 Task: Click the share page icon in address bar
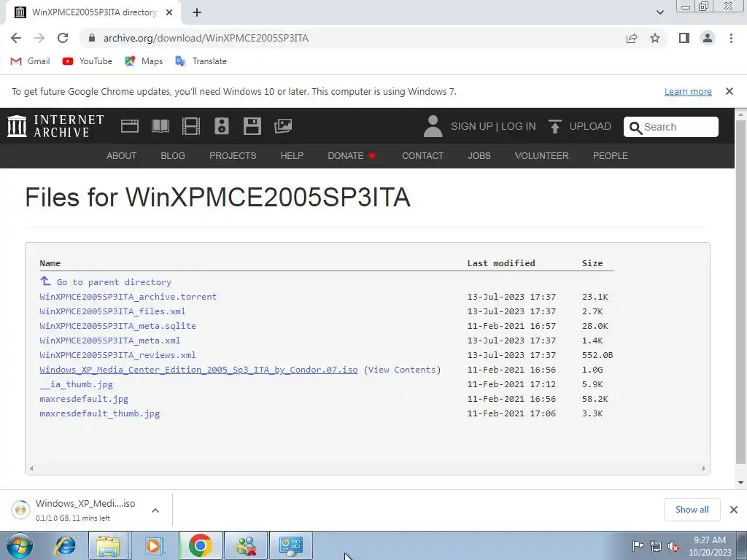point(632,38)
